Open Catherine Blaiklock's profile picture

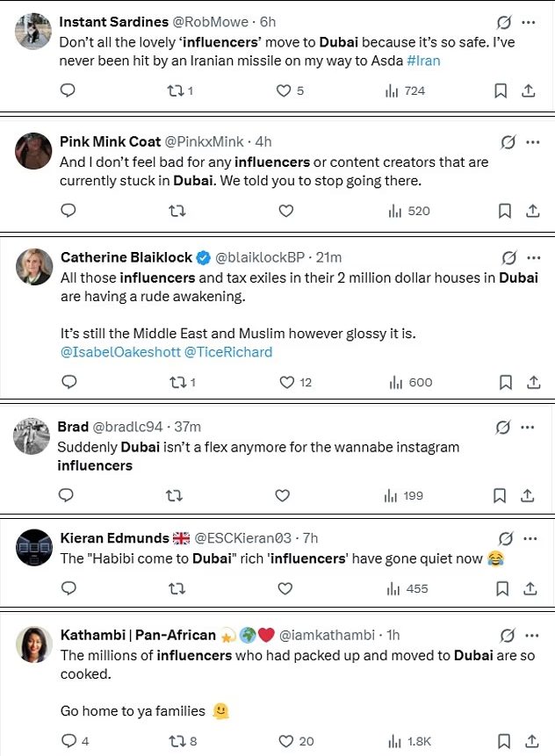(34, 266)
